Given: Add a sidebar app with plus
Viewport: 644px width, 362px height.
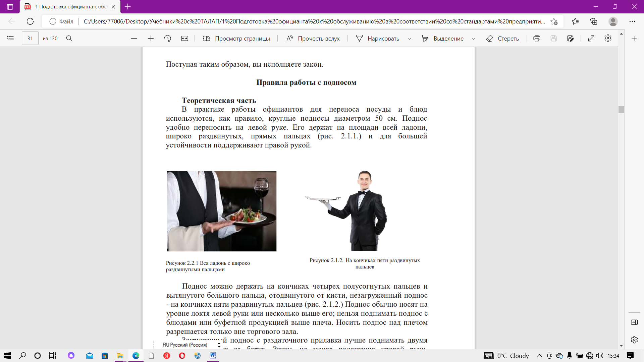Looking at the screenshot, I should coord(634,39).
